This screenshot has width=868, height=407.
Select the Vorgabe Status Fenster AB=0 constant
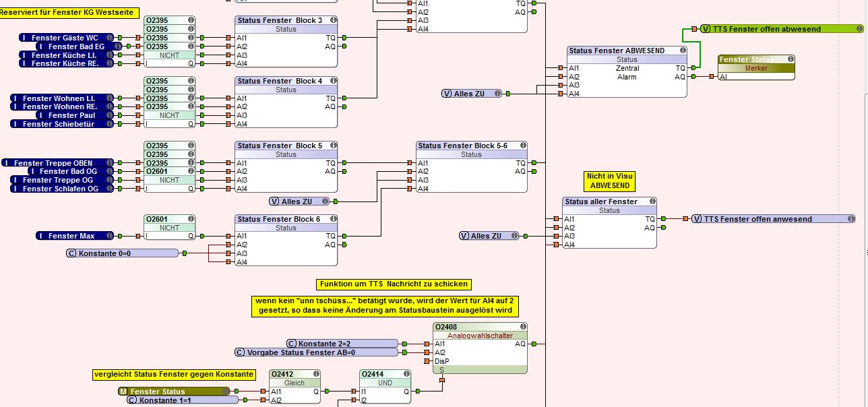[x=316, y=352]
